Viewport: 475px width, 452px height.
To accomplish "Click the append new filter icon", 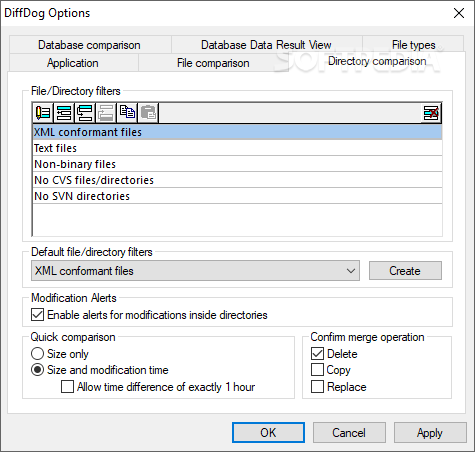I will pyautogui.click(x=64, y=113).
